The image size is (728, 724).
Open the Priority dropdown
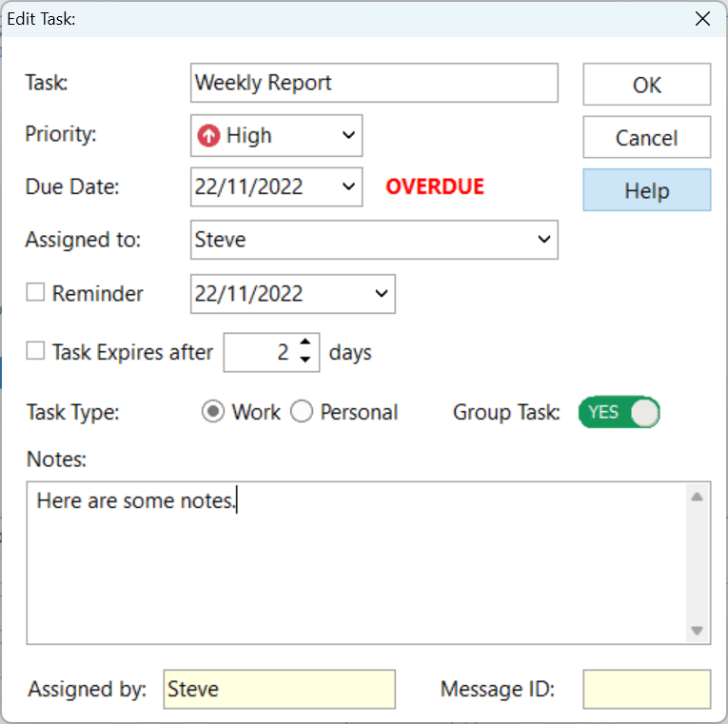348,135
